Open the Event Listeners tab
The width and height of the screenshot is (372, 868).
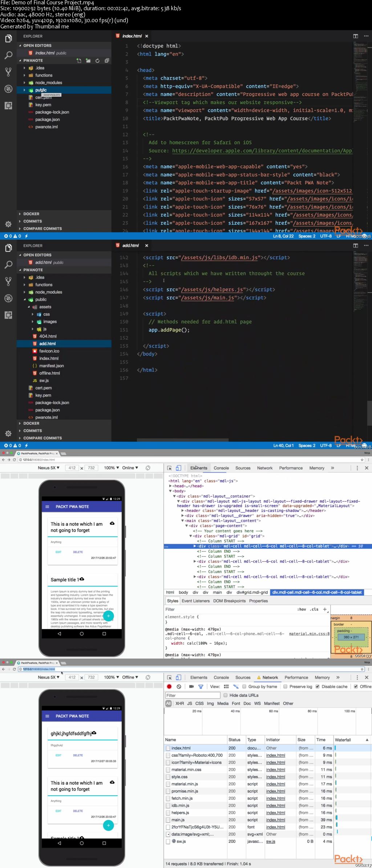tap(195, 601)
